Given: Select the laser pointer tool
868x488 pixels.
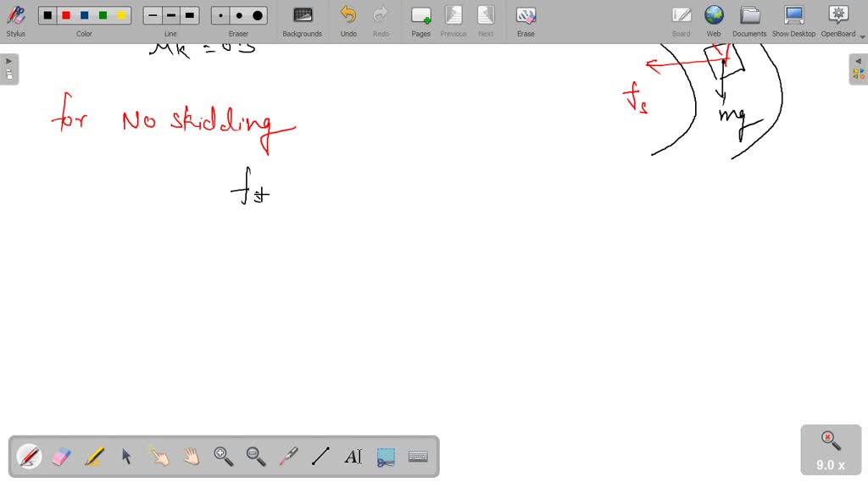Looking at the screenshot, I should point(288,457).
